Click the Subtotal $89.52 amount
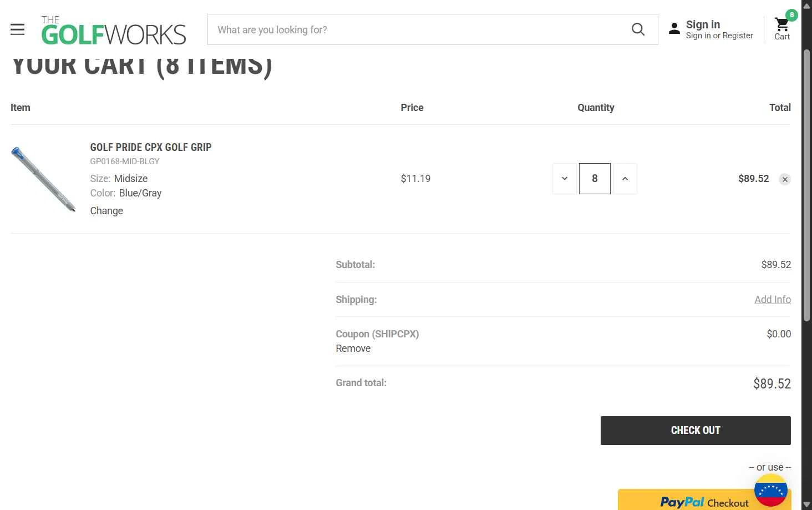The height and width of the screenshot is (510, 812). point(776,265)
